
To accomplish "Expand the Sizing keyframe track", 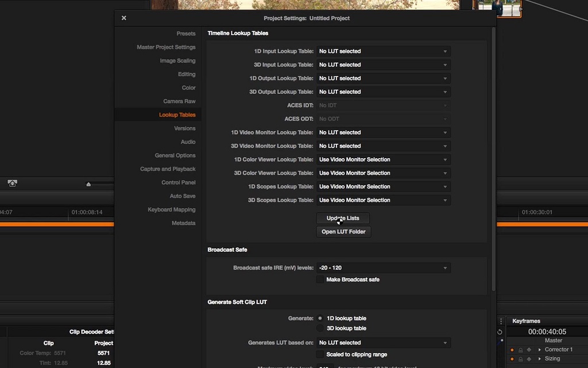I will pyautogui.click(x=540, y=359).
